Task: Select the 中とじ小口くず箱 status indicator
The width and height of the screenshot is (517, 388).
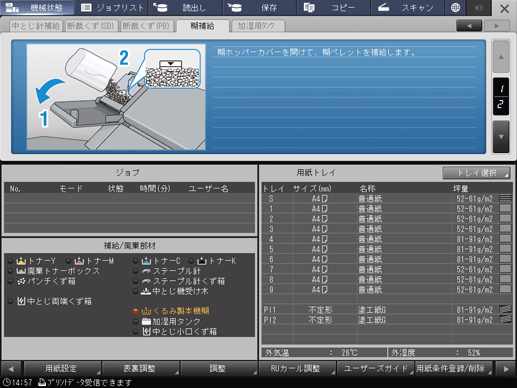Action: 135,331
